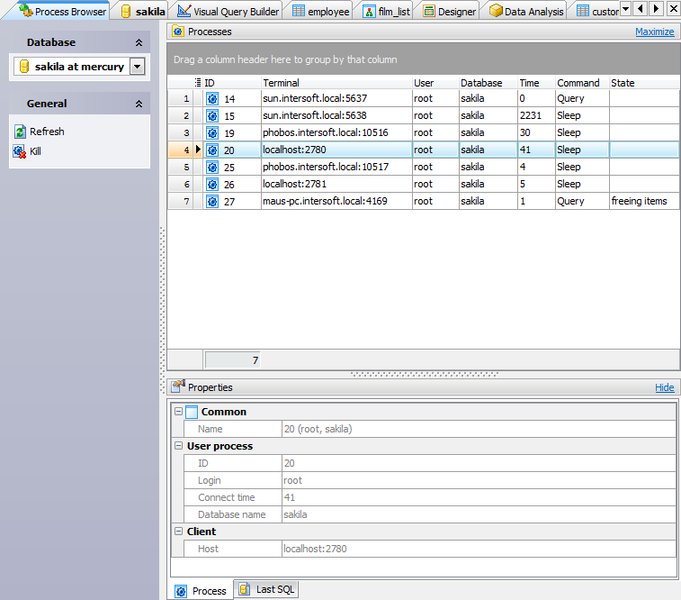Close the current tab with X button
Viewport: 681px width, 600px height.
click(673, 9)
